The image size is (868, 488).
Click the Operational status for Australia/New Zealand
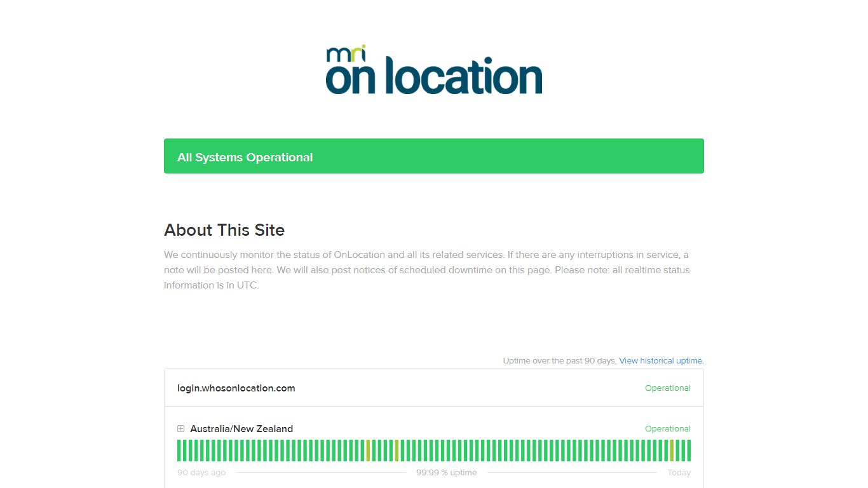point(668,429)
